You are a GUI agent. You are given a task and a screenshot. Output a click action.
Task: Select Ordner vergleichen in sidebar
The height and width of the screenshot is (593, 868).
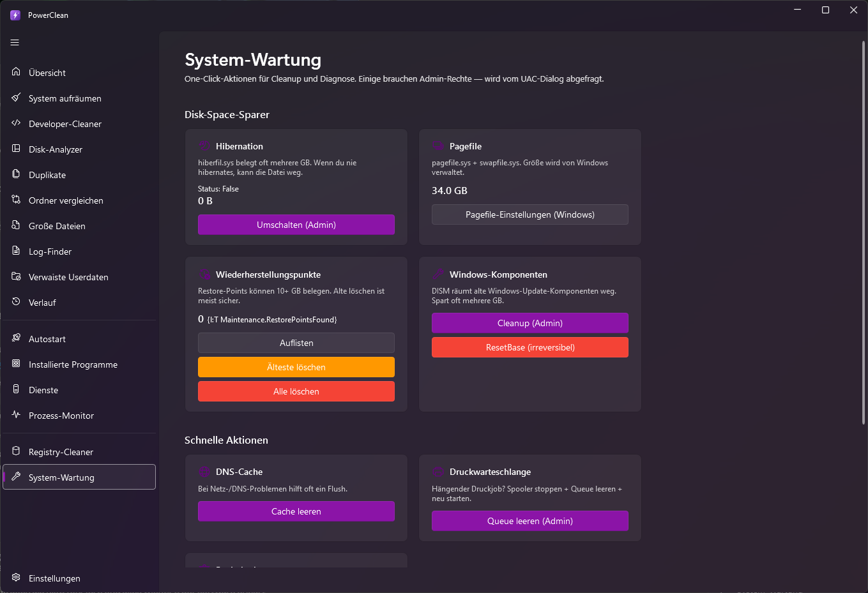79,200
